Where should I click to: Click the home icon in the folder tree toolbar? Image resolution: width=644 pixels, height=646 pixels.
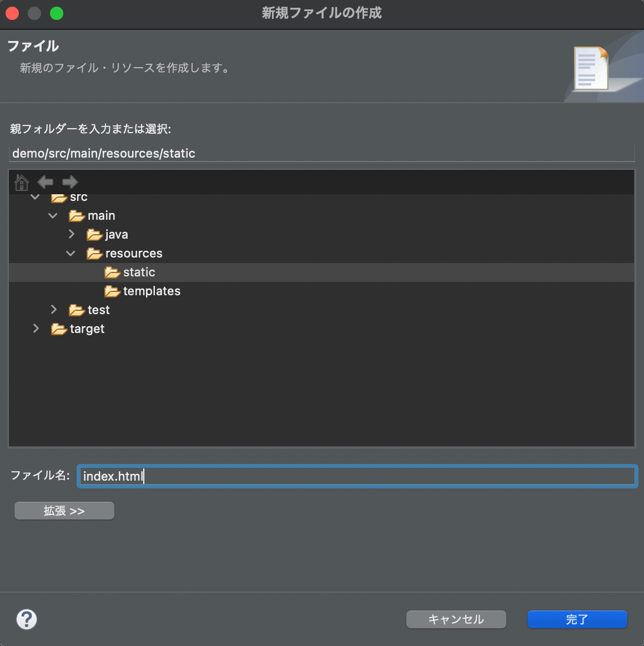pyautogui.click(x=22, y=182)
